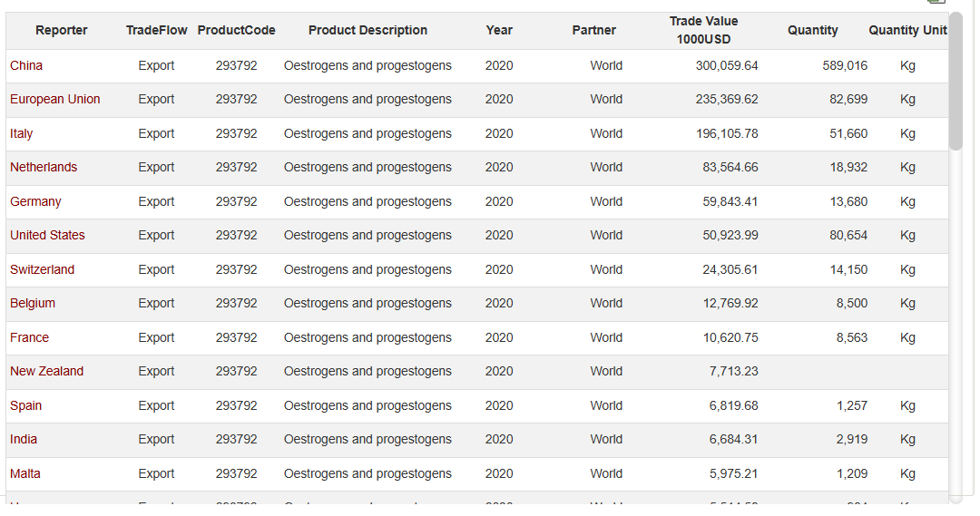Select year 2020 in Spain row
Screen dimensions: 980x516
499,406
